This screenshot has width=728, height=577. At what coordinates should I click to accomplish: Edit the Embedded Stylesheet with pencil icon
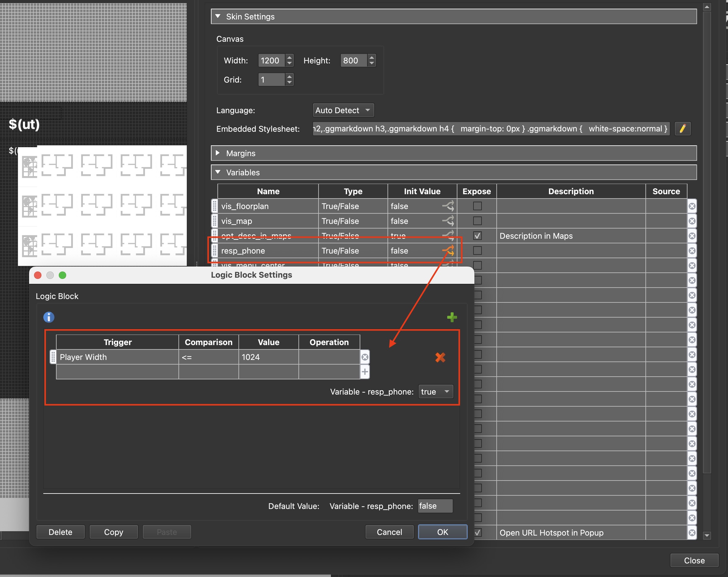click(683, 129)
